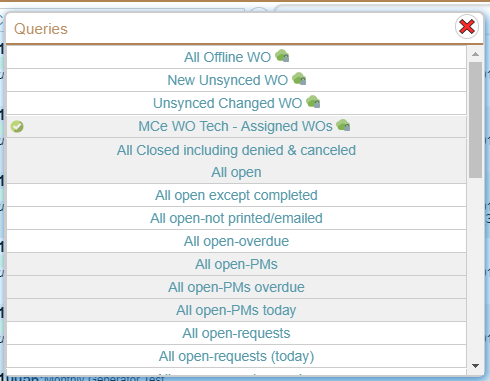Click the green checkmark on the selected query

[x=17, y=126]
